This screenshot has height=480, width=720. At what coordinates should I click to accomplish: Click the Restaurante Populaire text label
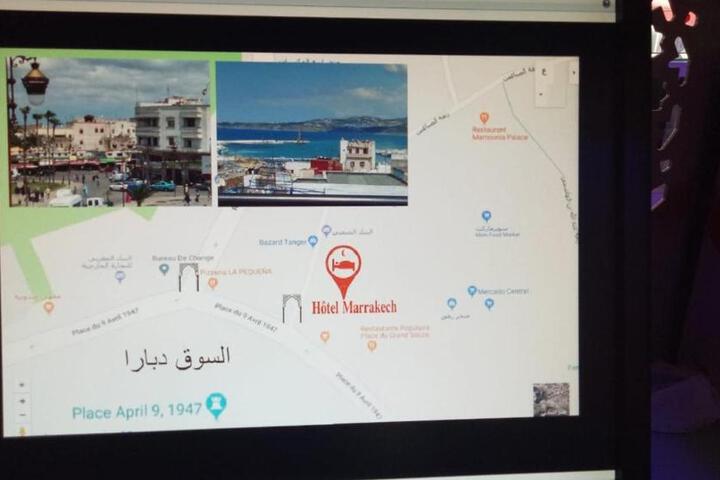(x=395, y=332)
